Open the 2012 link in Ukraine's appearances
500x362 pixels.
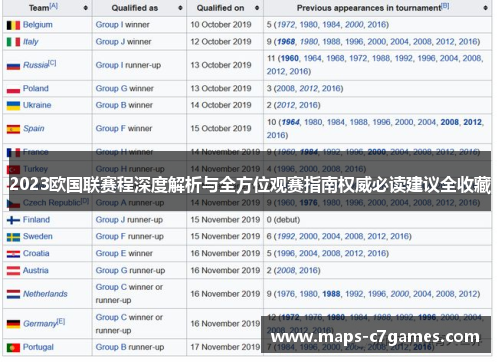(x=286, y=105)
